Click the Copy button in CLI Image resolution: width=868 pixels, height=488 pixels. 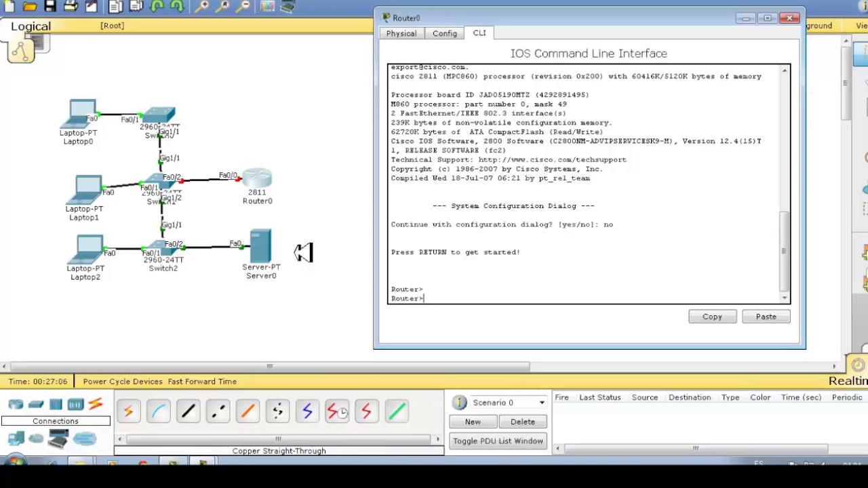coord(712,317)
